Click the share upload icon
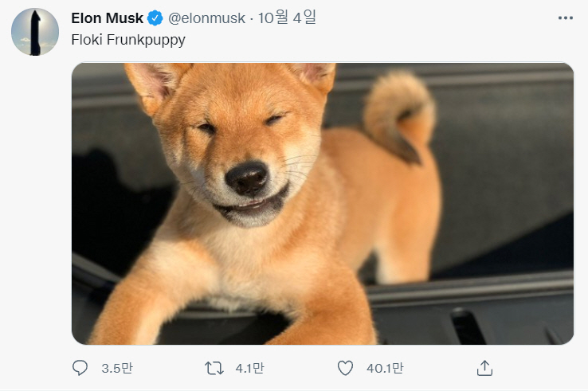This screenshot has width=588, height=391. coord(484,368)
